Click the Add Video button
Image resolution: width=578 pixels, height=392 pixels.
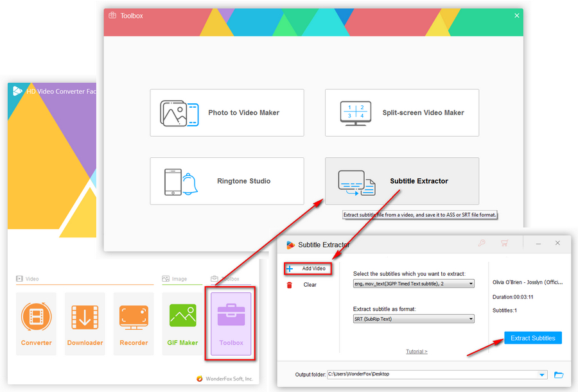click(x=308, y=269)
